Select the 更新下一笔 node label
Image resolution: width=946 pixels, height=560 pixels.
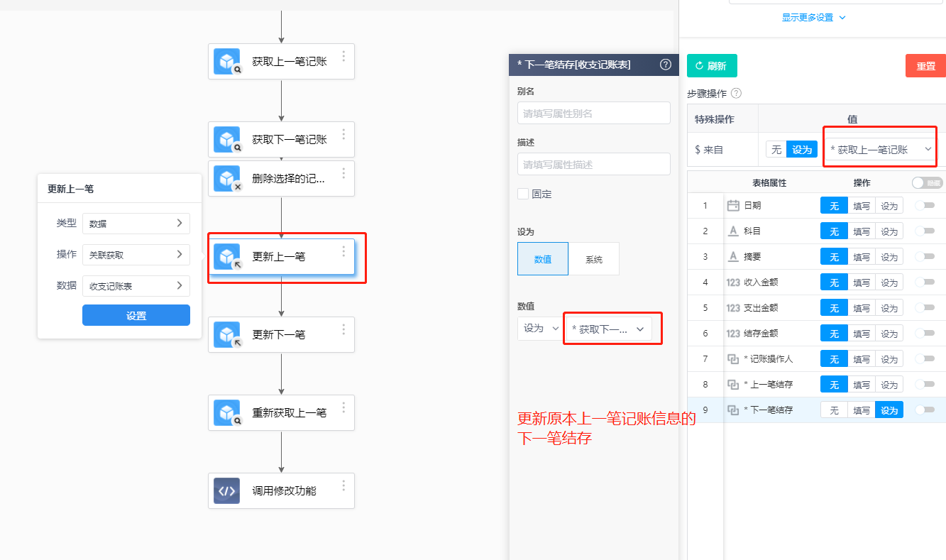pos(279,335)
